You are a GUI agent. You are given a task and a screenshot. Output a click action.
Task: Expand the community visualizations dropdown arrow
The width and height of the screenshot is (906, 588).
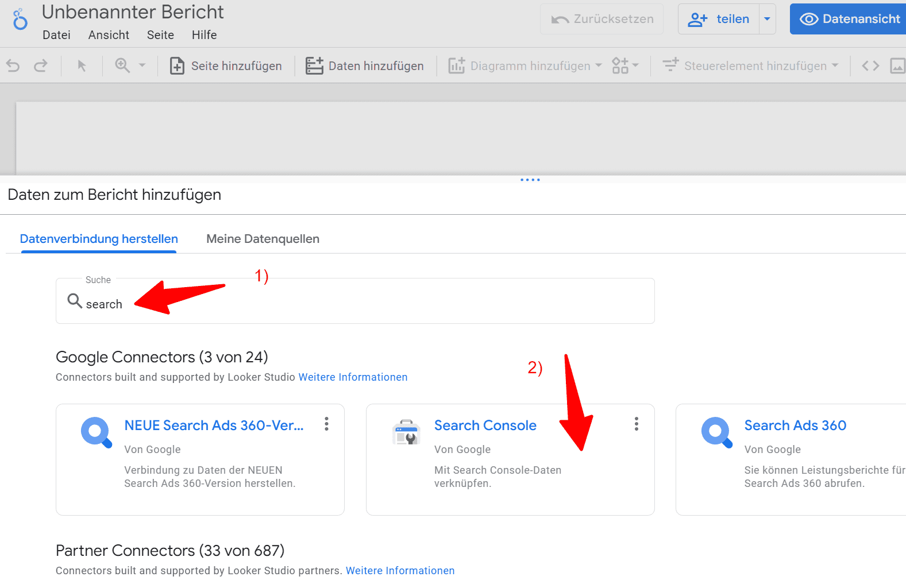(635, 65)
